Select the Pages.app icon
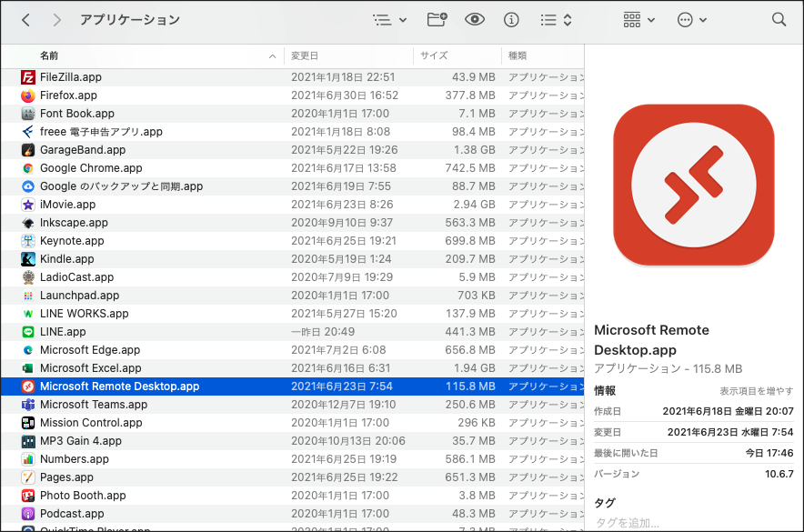Viewport: 804px width, 532px height. (28, 477)
